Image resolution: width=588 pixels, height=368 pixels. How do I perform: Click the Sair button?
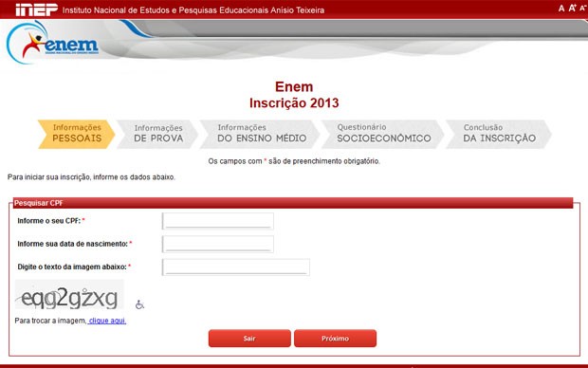pyautogui.click(x=249, y=339)
